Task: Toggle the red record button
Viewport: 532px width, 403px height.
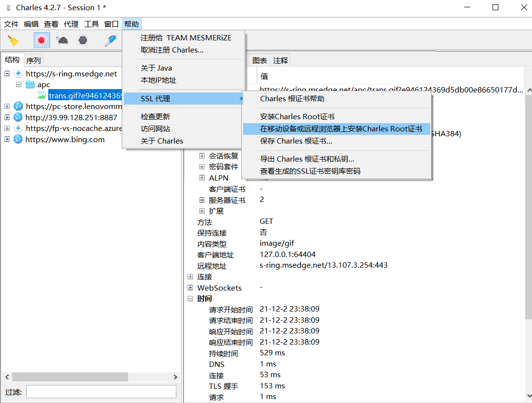Action: 41,40
